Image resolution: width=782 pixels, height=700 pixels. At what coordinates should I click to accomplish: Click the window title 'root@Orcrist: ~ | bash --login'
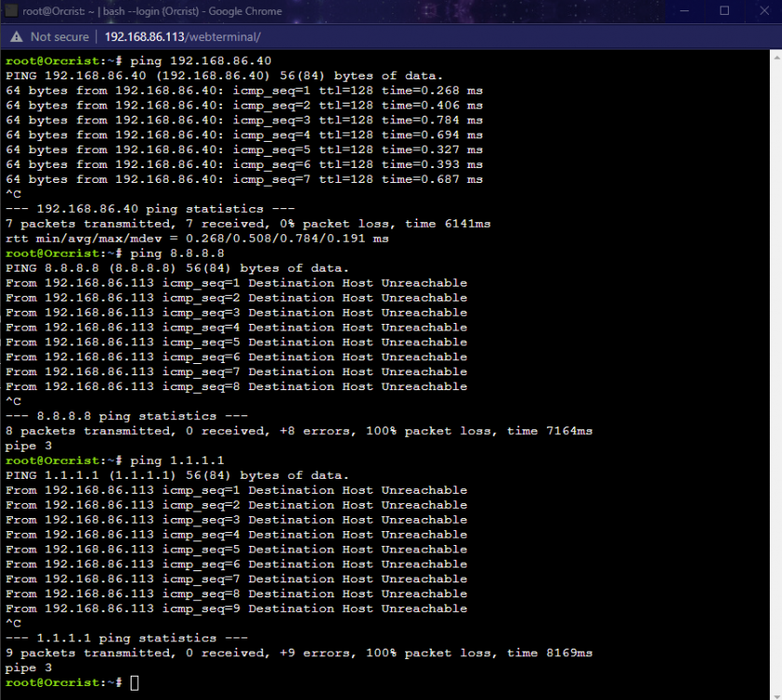click(x=152, y=11)
